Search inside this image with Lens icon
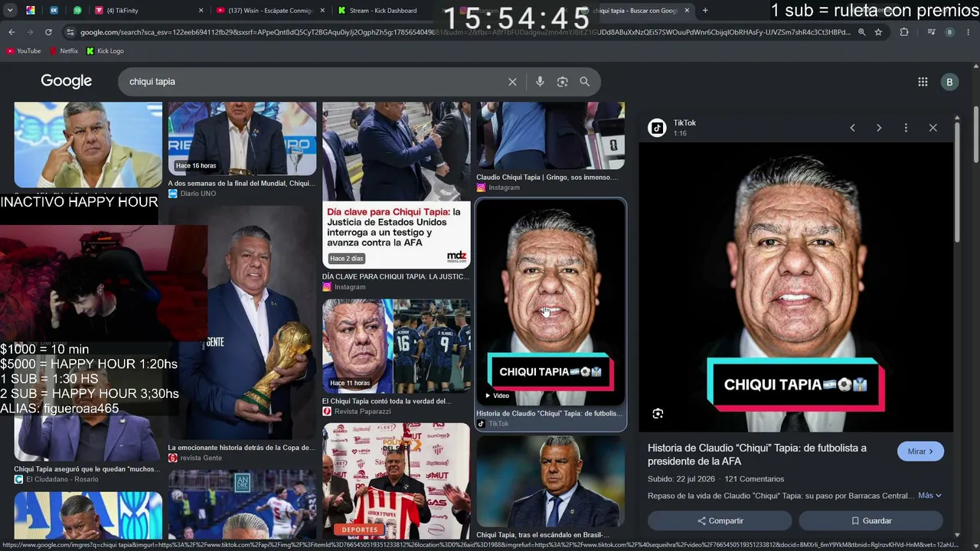 [658, 414]
